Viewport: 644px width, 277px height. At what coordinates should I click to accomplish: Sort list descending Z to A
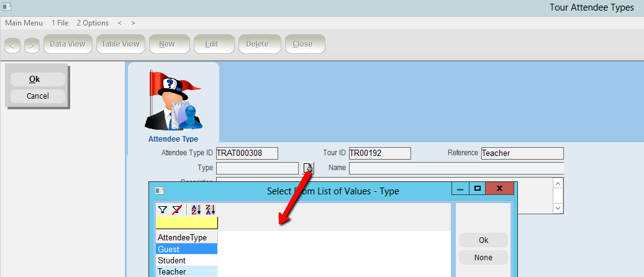[x=210, y=210]
